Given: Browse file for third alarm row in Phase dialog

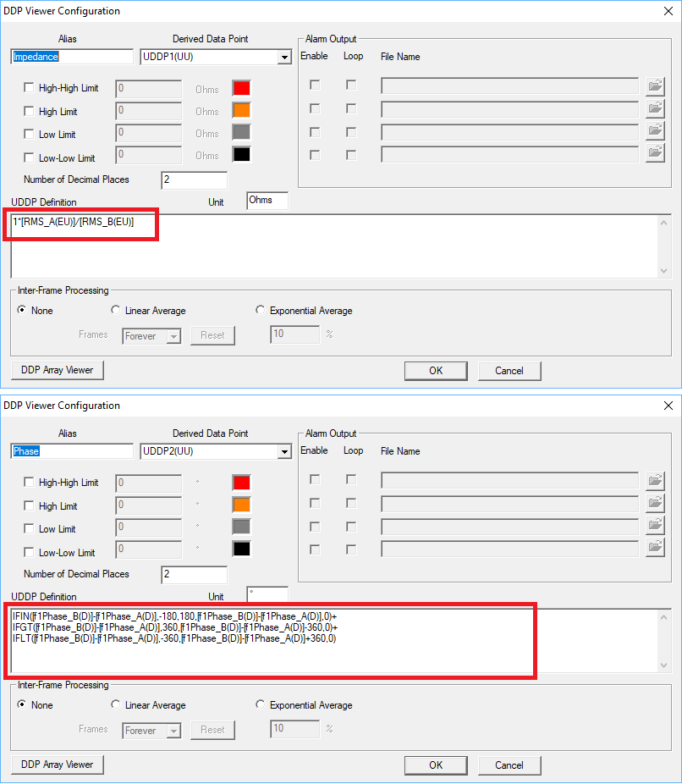Looking at the screenshot, I should click(655, 526).
